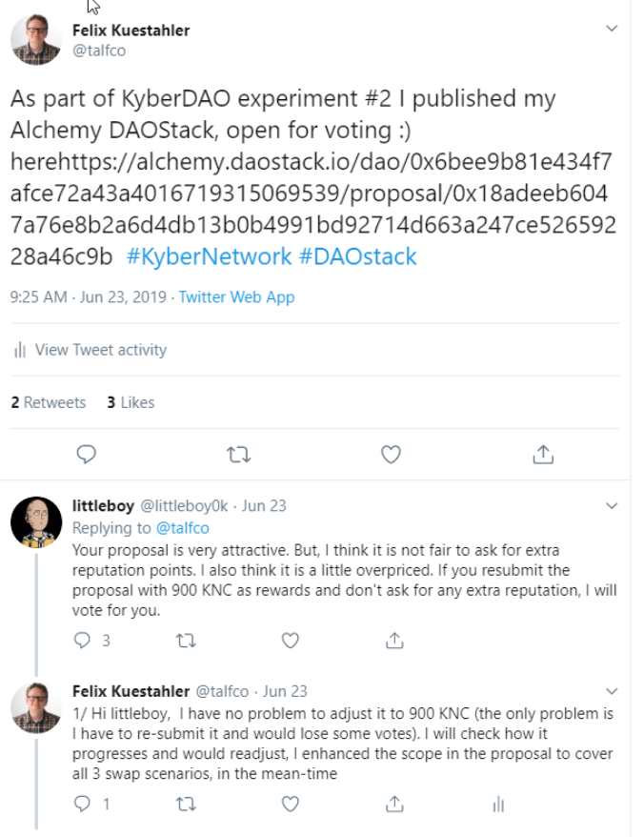Click the Twitter Web App source link
The width and height of the screenshot is (644, 837).
tap(236, 297)
